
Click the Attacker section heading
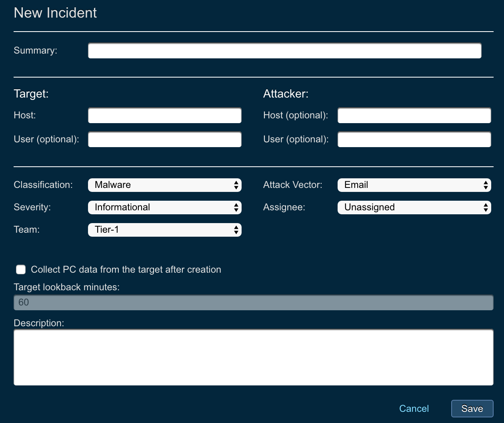[286, 94]
